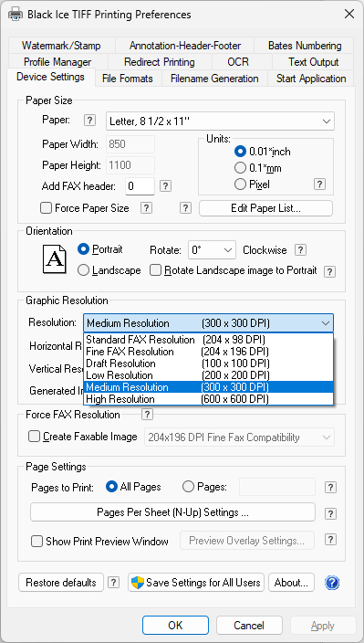The width and height of the screenshot is (364, 643).
Task: Switch to the File Formats tab
Action: 128,79
